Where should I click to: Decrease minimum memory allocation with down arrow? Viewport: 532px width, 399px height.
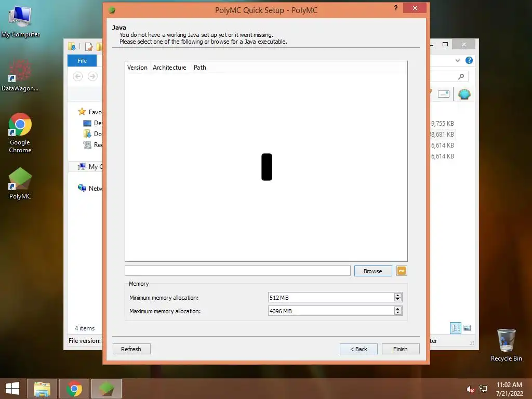pyautogui.click(x=398, y=300)
